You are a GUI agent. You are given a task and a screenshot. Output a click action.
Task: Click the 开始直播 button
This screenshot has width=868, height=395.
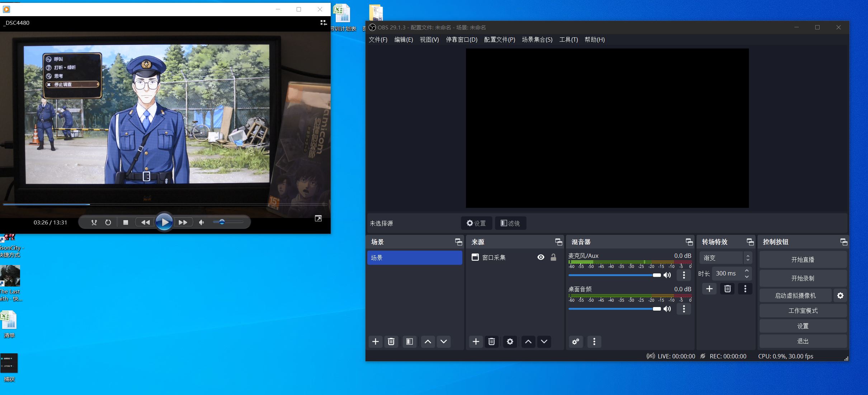pos(803,260)
